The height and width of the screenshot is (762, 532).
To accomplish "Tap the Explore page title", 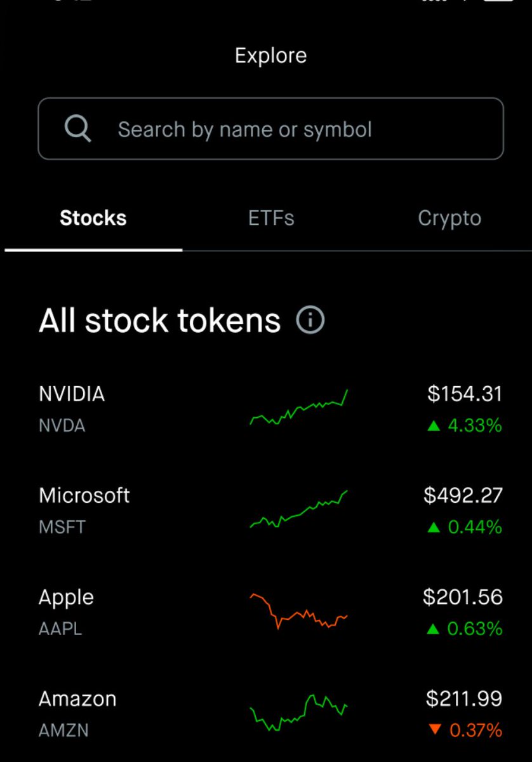I will (271, 56).
